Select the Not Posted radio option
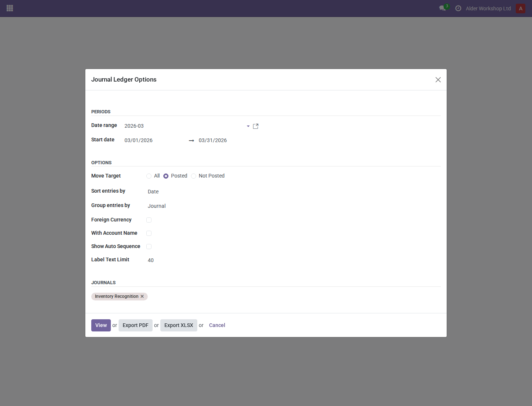 (194, 176)
